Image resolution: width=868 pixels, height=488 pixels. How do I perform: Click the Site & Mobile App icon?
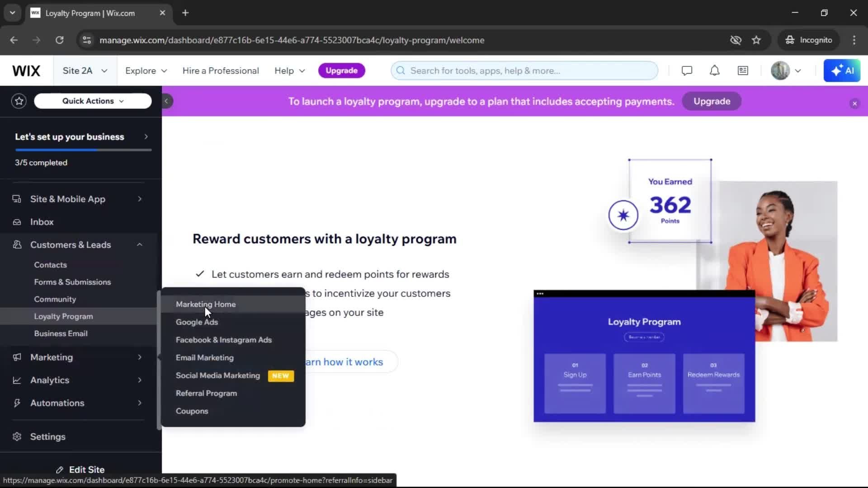pos(17,199)
